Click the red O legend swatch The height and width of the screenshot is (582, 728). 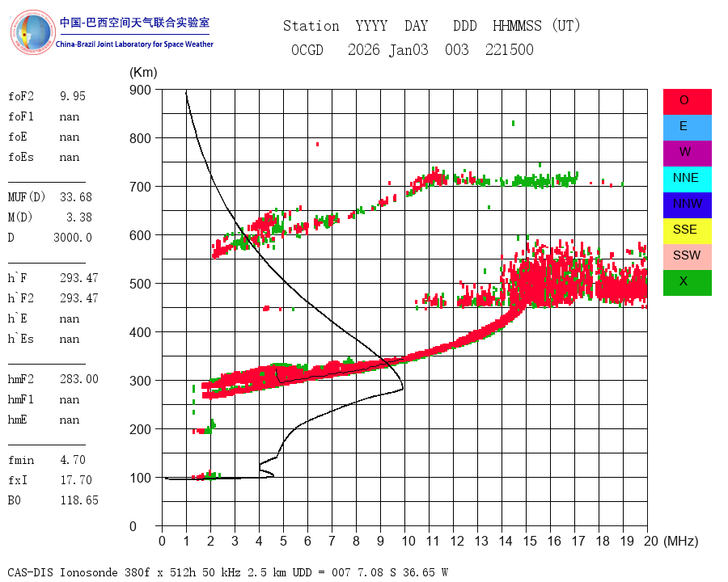coord(687,102)
